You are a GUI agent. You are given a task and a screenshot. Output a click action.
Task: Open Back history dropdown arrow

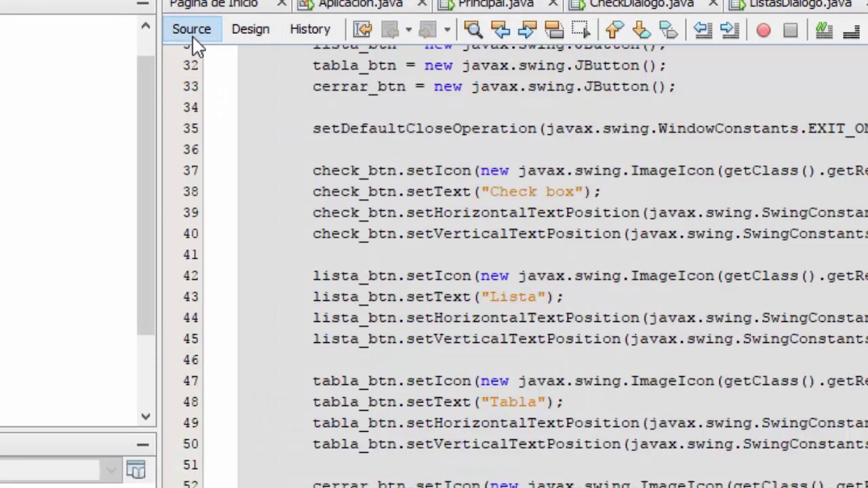click(408, 30)
